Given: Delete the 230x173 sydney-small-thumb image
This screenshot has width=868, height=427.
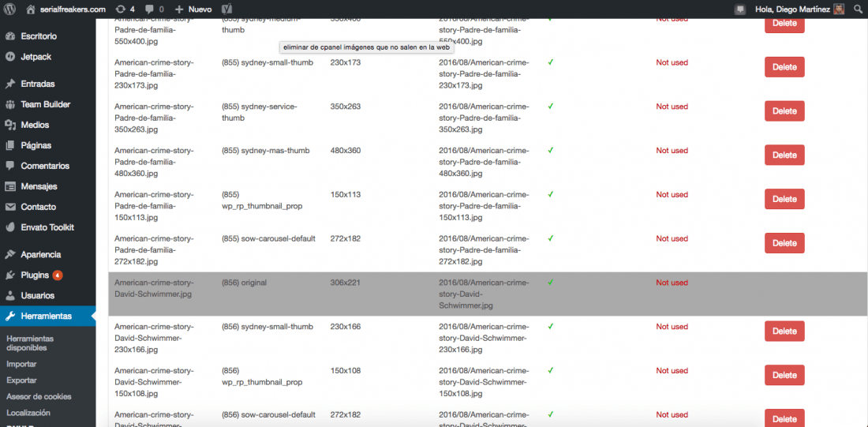Looking at the screenshot, I should coord(784,67).
